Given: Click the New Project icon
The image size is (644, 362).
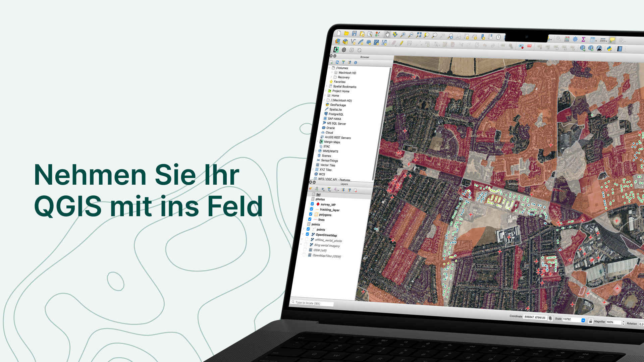Looking at the screenshot, I should (339, 33).
